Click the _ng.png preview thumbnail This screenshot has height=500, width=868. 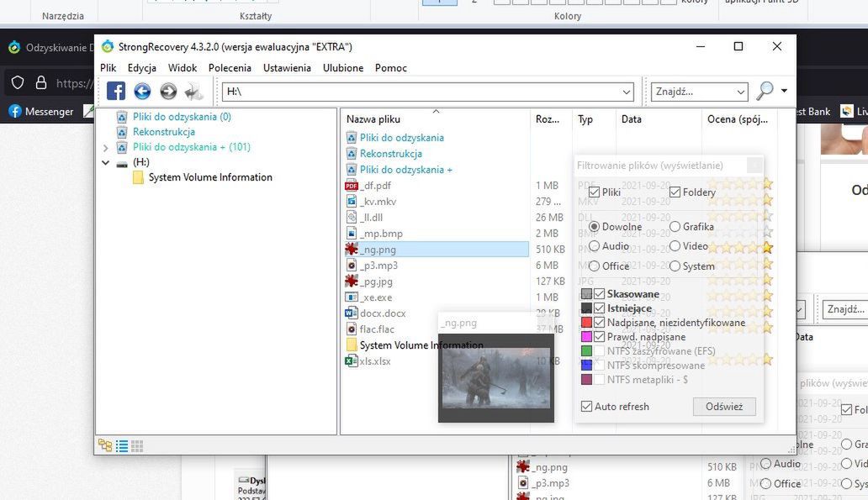click(x=496, y=378)
